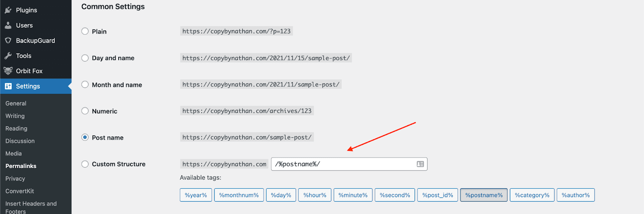Click the Settings sliders icon
This screenshot has width=644, height=214.
[8, 86]
